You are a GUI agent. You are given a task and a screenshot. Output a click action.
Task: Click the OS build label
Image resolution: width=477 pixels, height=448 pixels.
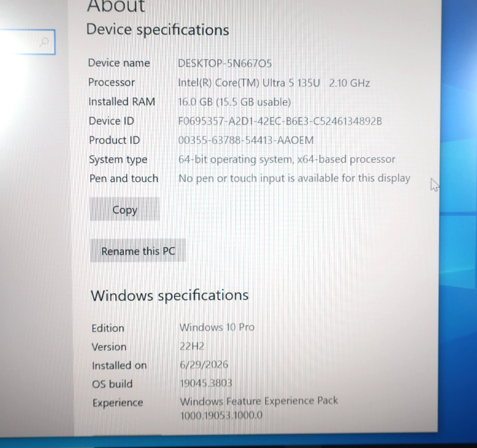[x=112, y=384]
